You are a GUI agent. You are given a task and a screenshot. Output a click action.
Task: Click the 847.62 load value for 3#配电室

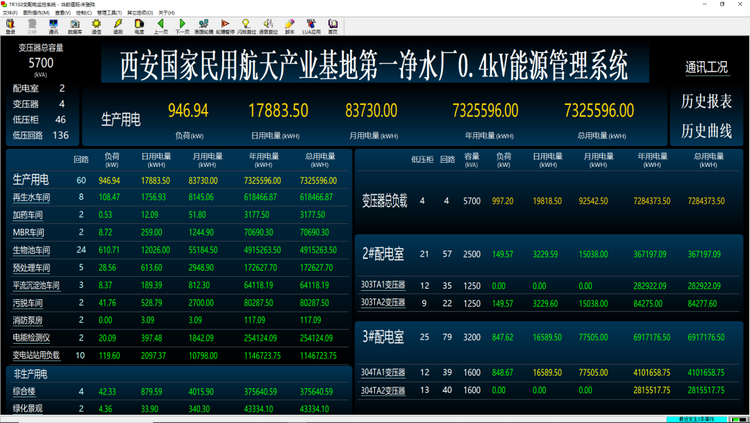coord(503,337)
